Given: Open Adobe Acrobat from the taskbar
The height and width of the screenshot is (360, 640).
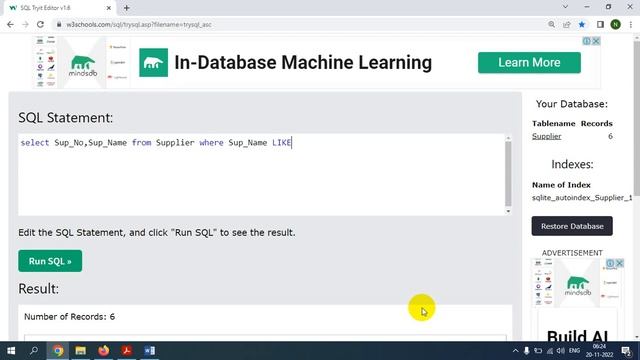Looking at the screenshot, I should click(127, 351).
